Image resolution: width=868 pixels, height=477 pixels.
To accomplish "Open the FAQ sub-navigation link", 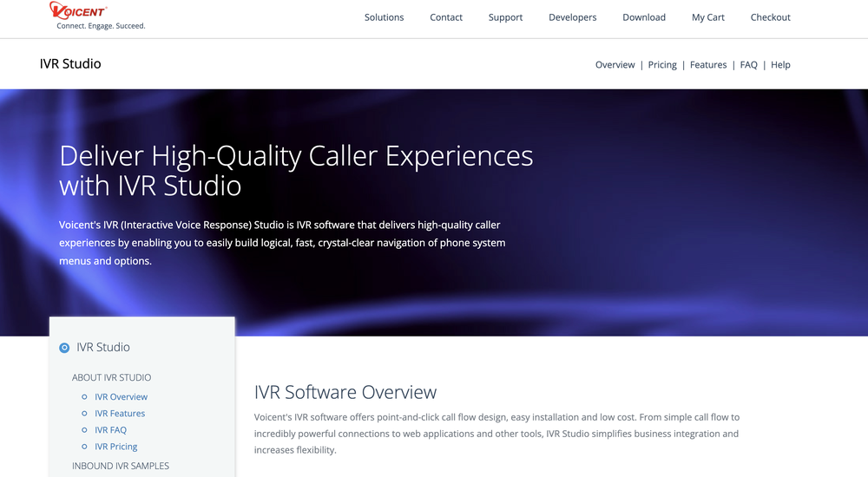I will click(x=748, y=65).
